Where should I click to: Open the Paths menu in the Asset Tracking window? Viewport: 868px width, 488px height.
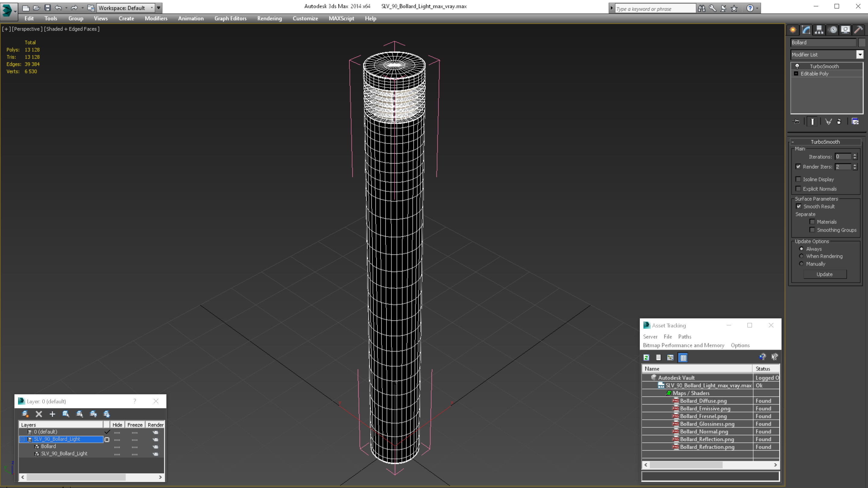click(684, 336)
